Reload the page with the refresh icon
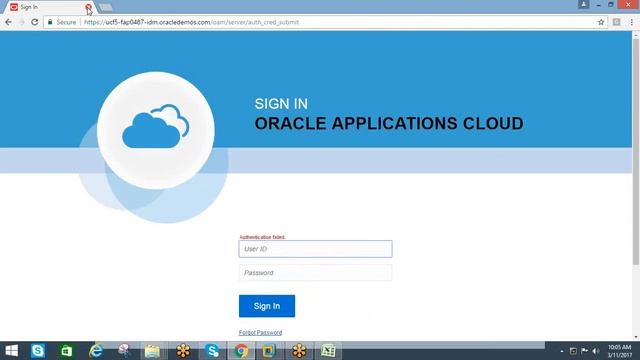640x360 pixels. coord(35,22)
